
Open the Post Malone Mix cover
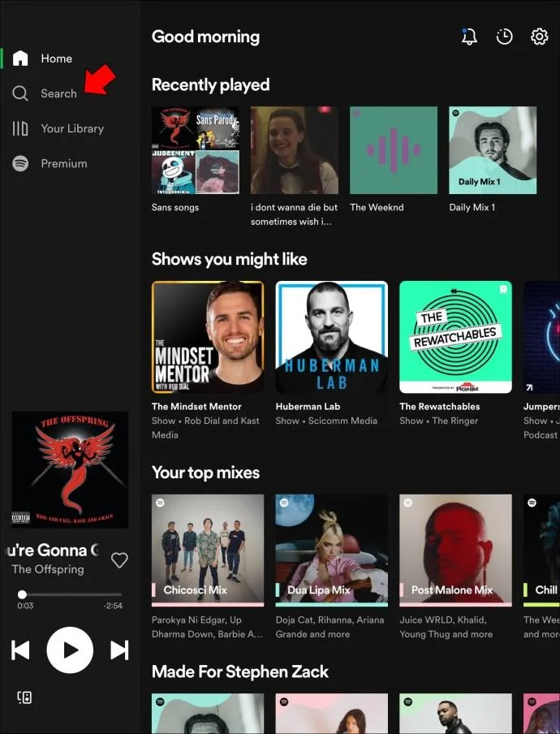point(455,550)
